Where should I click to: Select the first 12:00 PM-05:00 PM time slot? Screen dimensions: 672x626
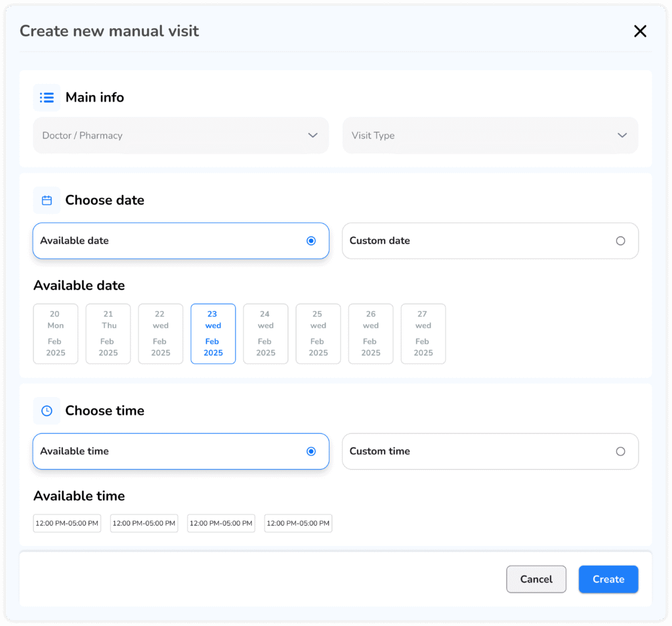[67, 524]
